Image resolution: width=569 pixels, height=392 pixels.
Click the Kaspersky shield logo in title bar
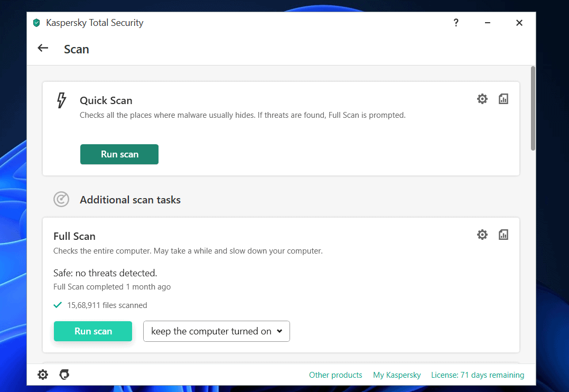[36, 23]
